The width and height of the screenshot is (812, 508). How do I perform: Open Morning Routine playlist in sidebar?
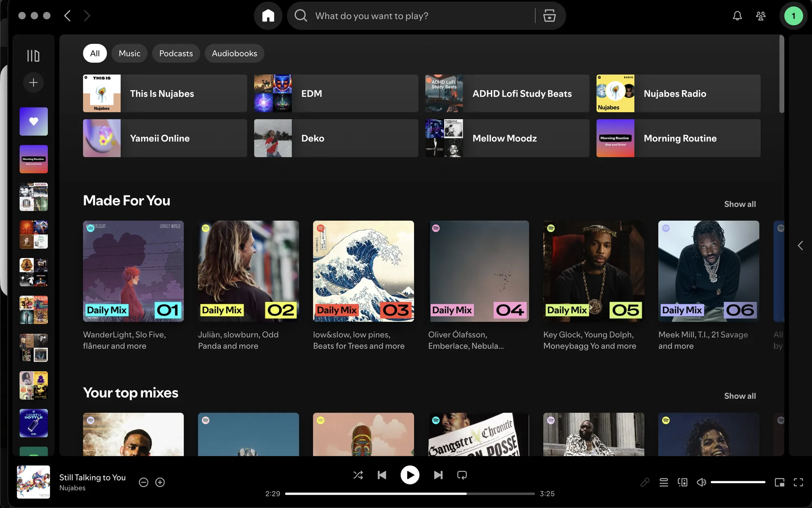[34, 159]
